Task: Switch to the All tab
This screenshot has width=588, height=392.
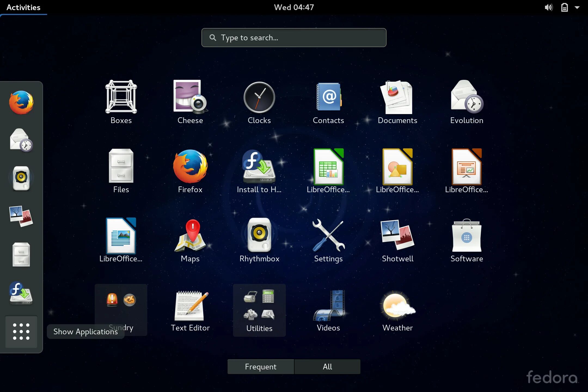Action: 327,367
